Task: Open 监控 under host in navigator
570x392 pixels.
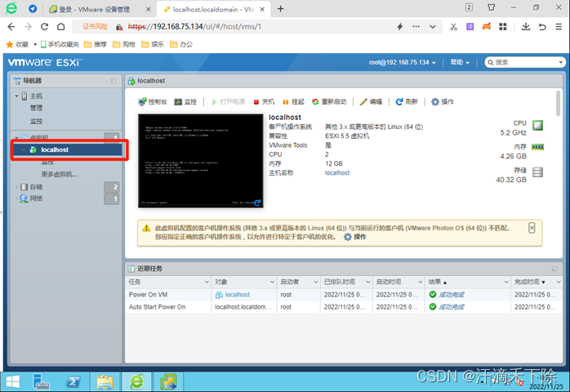Action: [x=36, y=121]
